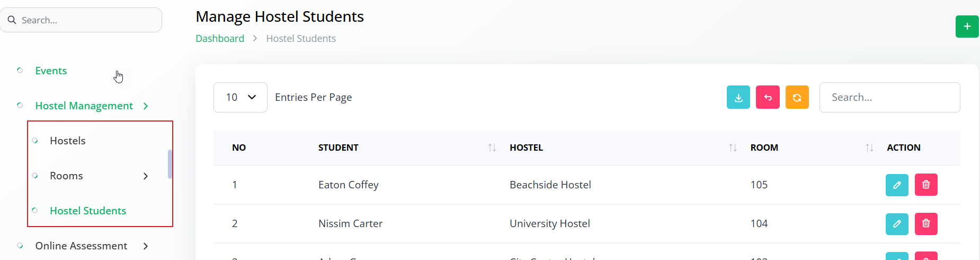
Task: Click the table search input field
Action: pos(889,97)
